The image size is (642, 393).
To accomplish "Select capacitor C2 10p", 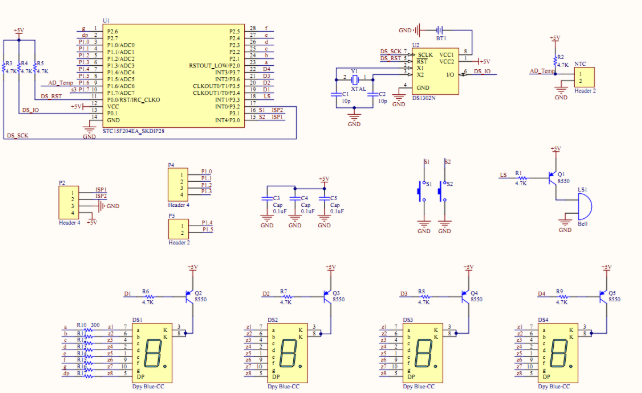I will 373,95.
